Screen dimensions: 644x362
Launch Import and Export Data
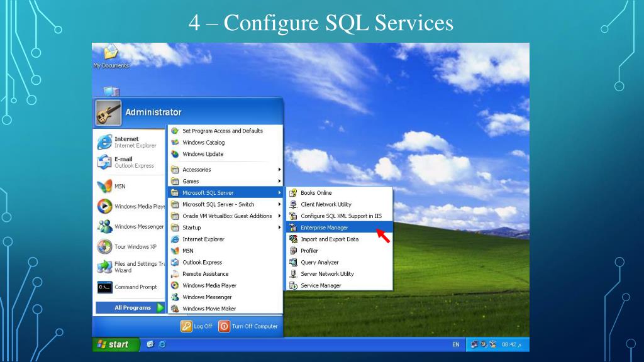coord(339,239)
